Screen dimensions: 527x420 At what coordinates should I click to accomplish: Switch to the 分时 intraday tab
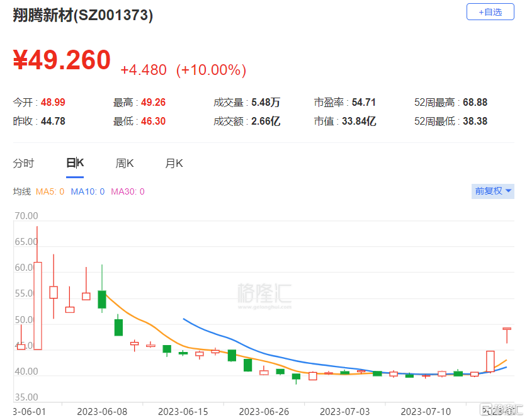[23, 163]
